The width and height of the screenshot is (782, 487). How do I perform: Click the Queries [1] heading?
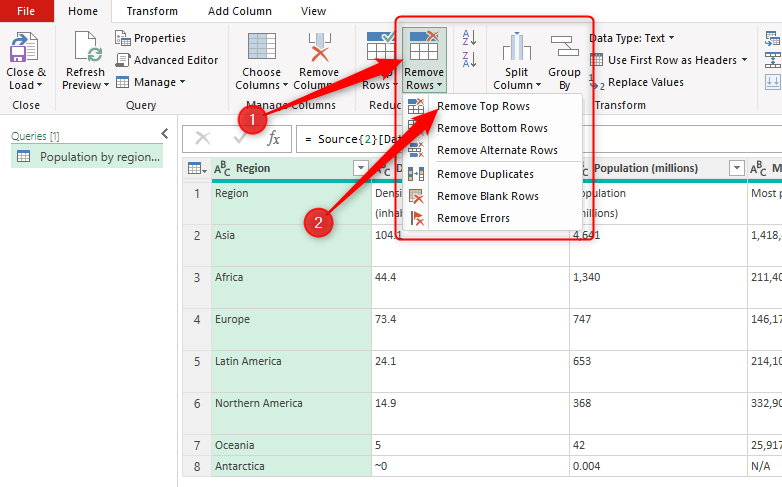(x=35, y=136)
